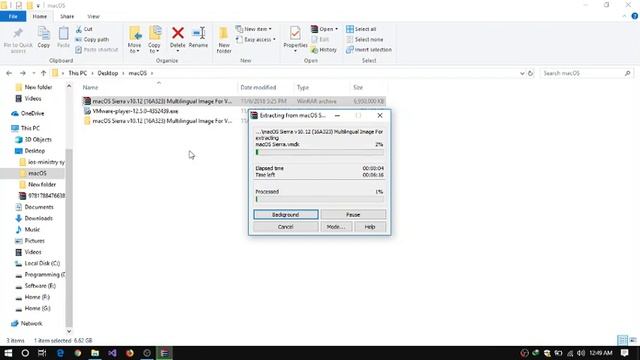Click the red Delete icon

(178, 33)
